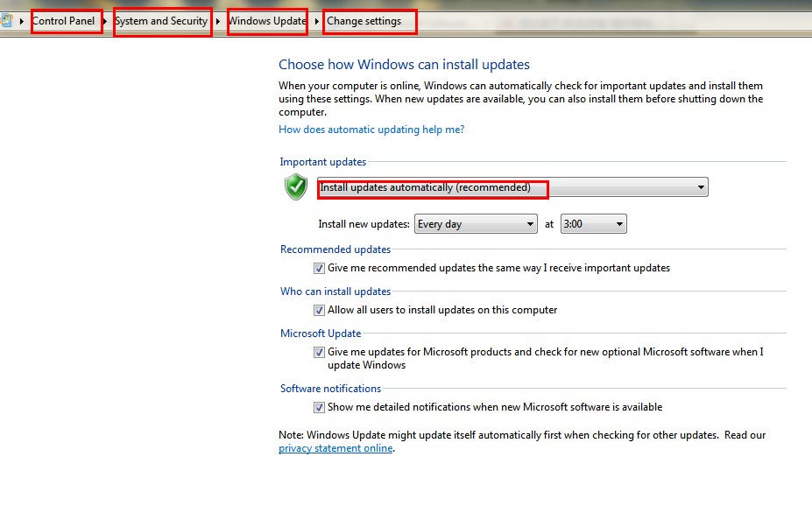Expand arrow before Control Panel breadcrumb
This screenshot has width=812, height=520.
pos(22,21)
